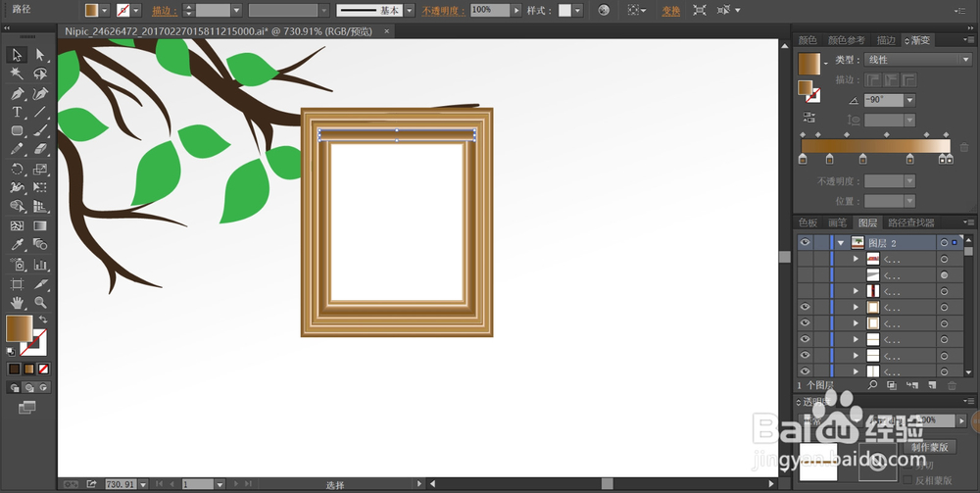This screenshot has height=493, width=980.
Task: Select the Line Segment tool
Action: click(40, 113)
